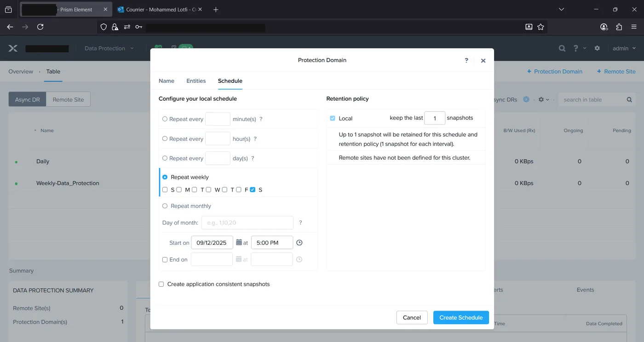
Task: Switch to the Entities tab
Action: click(196, 81)
